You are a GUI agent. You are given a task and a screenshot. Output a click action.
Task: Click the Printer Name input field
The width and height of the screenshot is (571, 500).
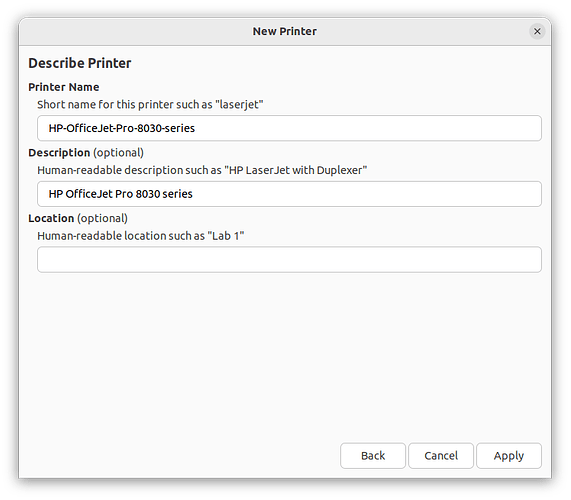289,128
